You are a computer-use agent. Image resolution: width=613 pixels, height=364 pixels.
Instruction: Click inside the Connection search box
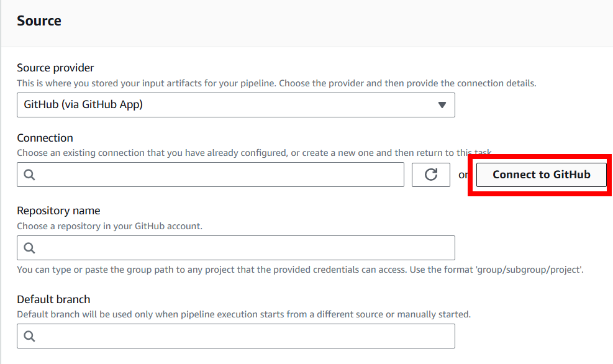click(186, 175)
